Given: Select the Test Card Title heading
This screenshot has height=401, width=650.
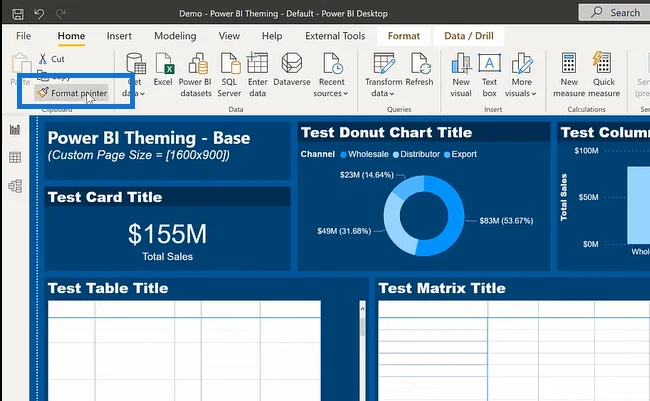Looking at the screenshot, I should [105, 197].
